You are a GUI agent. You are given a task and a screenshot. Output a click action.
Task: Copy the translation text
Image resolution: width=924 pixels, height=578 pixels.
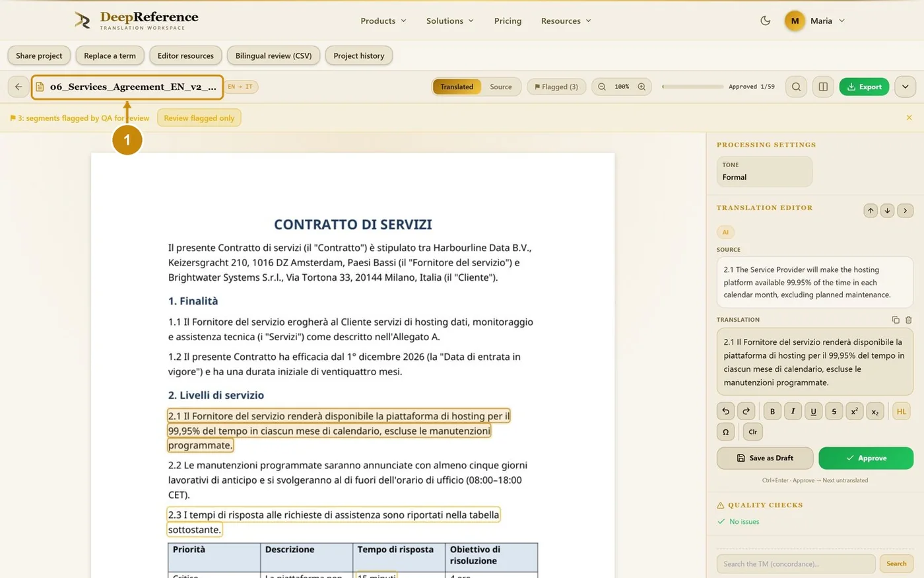896,320
